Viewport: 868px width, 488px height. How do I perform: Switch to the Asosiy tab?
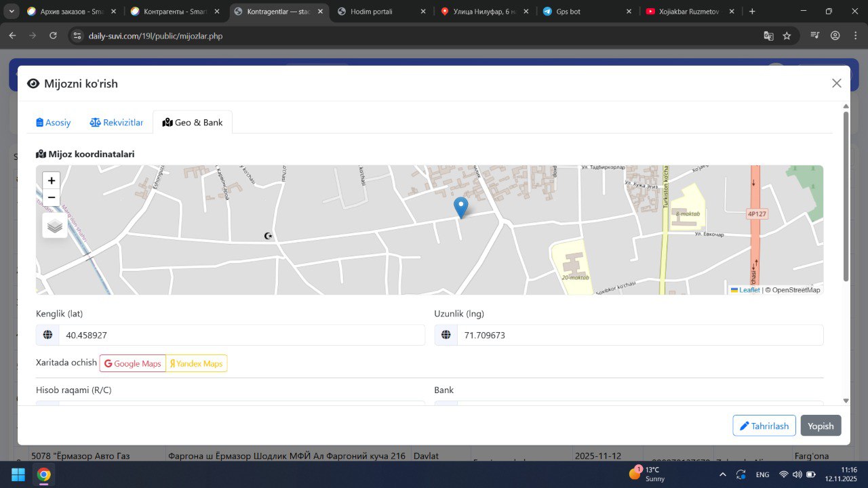pyautogui.click(x=54, y=123)
